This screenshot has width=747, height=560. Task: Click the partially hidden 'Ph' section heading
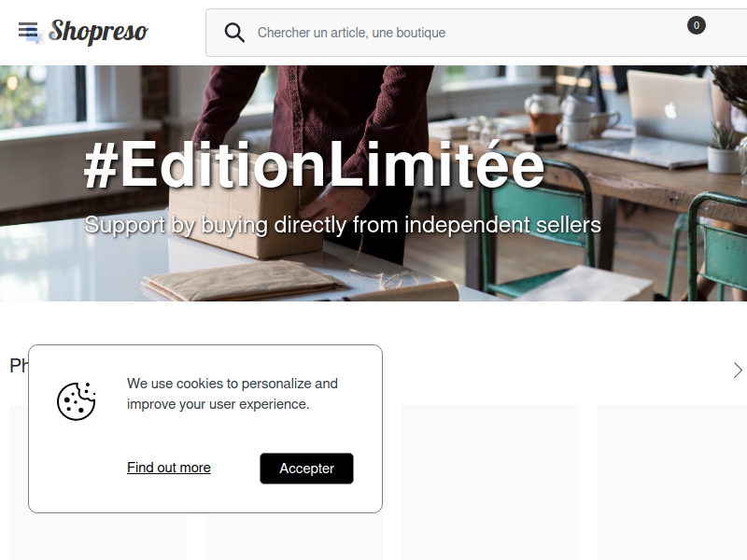click(19, 366)
